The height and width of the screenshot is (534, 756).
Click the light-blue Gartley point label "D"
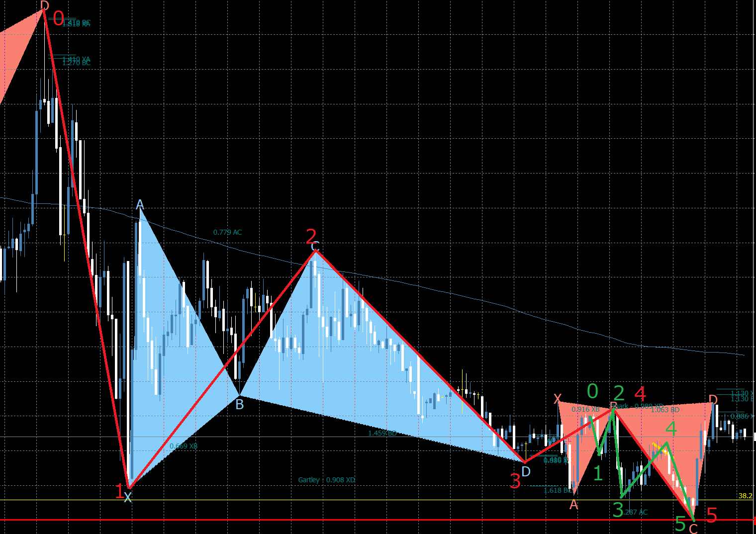(x=526, y=471)
